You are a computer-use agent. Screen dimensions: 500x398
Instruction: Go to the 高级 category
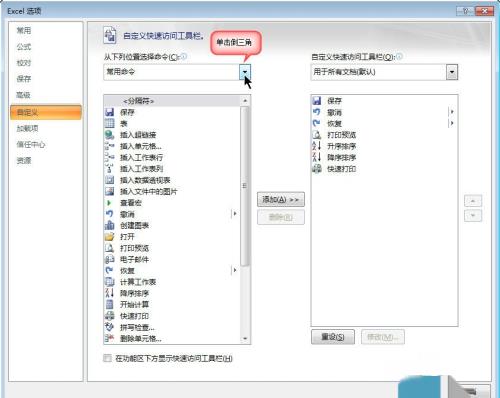[x=46, y=95]
